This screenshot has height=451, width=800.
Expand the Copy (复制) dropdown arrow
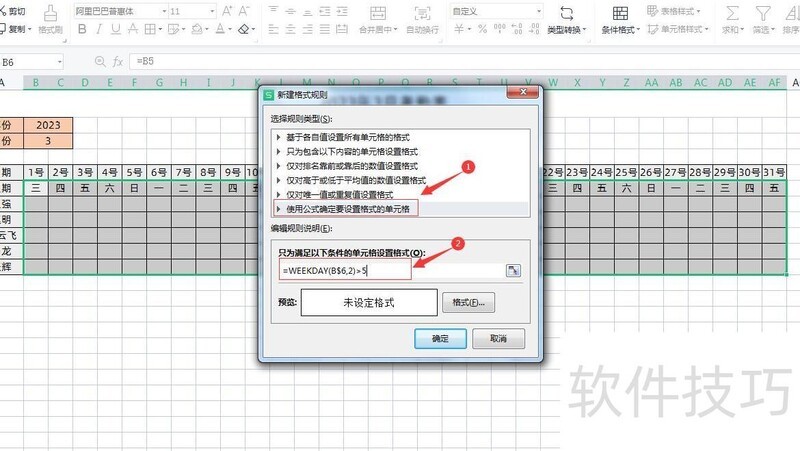tap(29, 29)
